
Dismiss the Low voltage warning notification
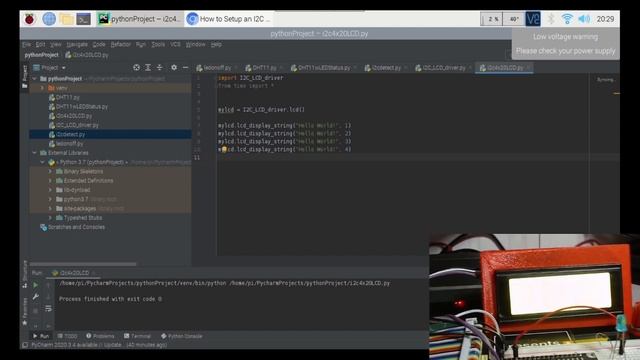(x=565, y=44)
